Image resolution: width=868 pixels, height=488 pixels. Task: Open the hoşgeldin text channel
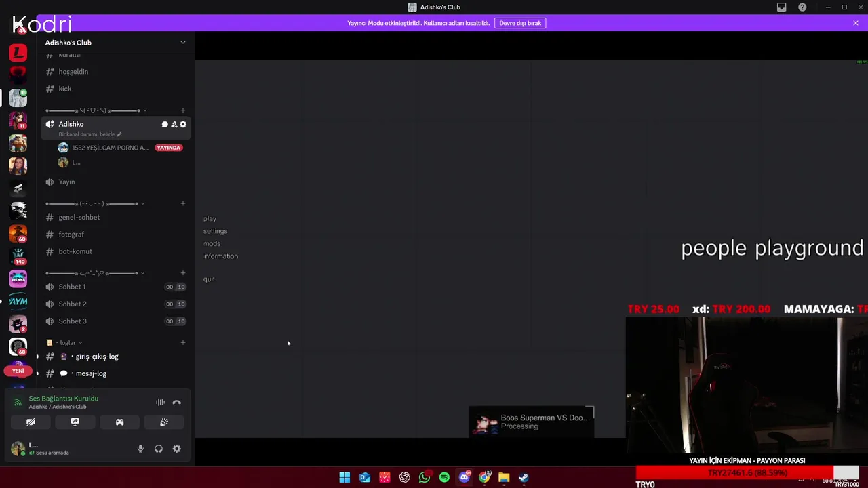coord(115,72)
